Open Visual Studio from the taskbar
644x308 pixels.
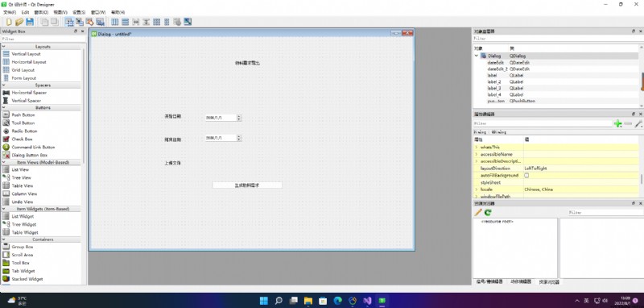(367, 301)
